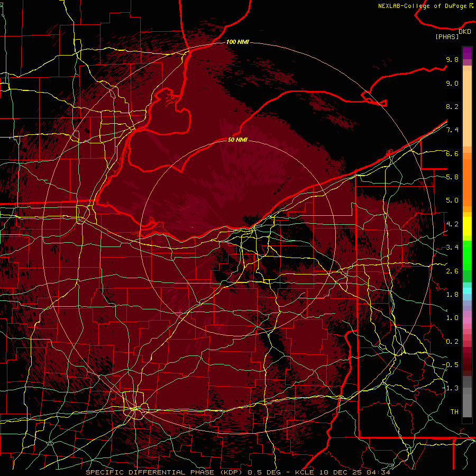Click the -1.3 scale value
Image resolution: width=476 pixels, height=476 pixels.
[450, 388]
